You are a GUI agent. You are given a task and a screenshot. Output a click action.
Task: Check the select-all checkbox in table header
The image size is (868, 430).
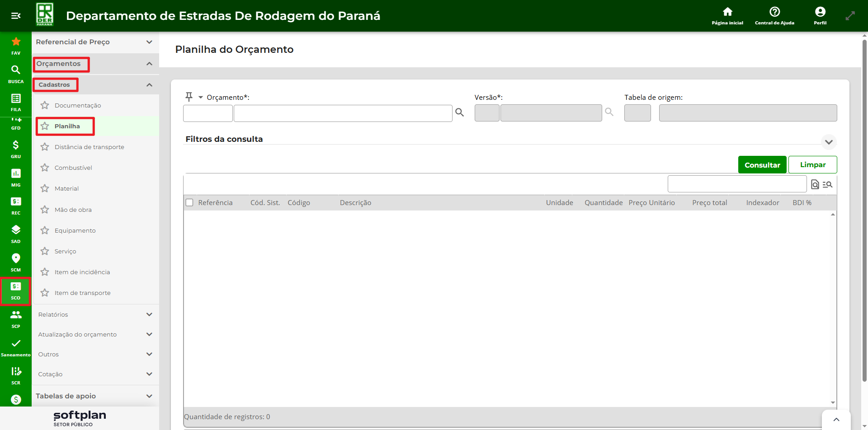[x=189, y=203]
